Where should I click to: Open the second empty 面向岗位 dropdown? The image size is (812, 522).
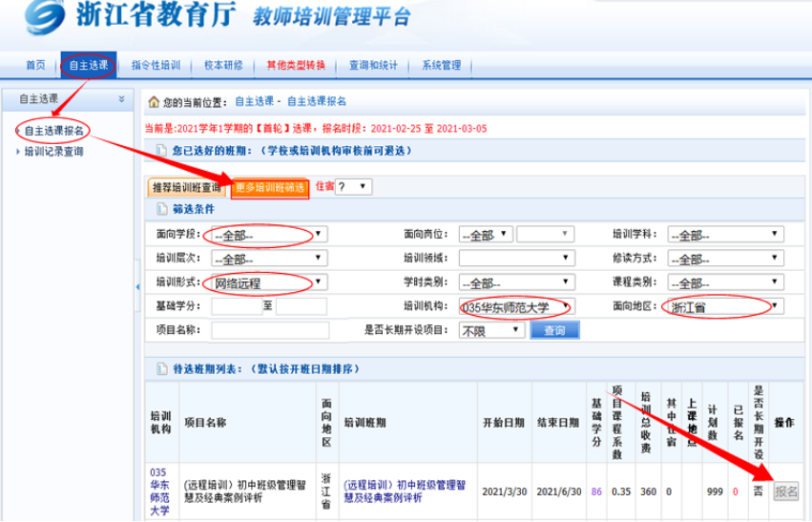pyautogui.click(x=545, y=235)
